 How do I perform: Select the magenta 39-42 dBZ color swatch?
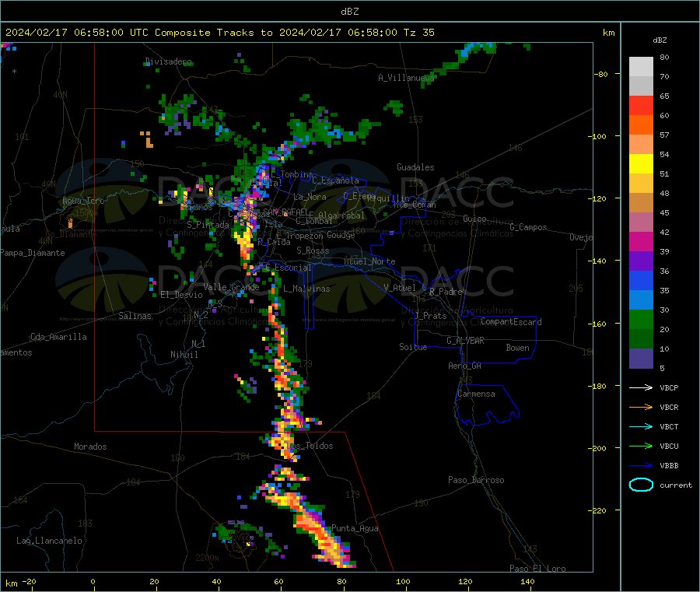641,241
